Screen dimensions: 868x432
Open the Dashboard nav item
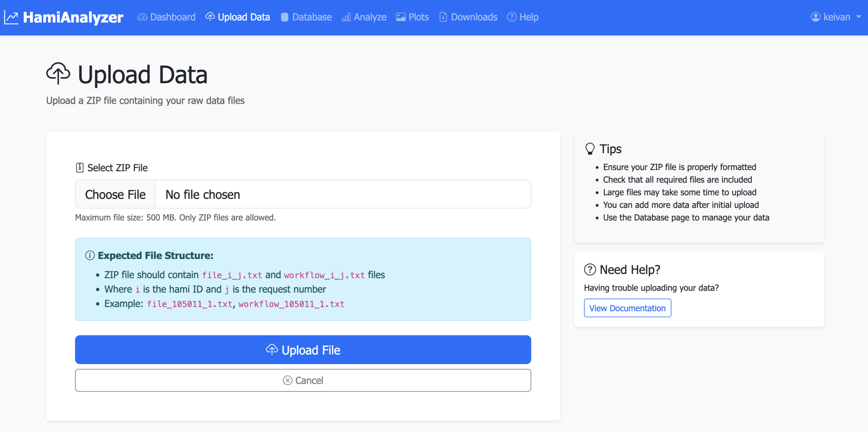tap(166, 17)
